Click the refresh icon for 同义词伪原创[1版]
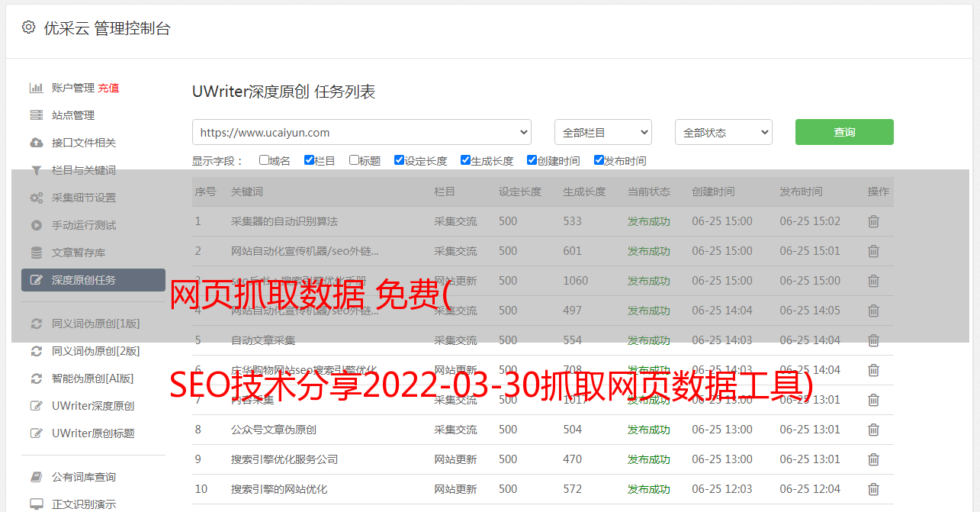This screenshot has height=512, width=980. click(x=36, y=324)
